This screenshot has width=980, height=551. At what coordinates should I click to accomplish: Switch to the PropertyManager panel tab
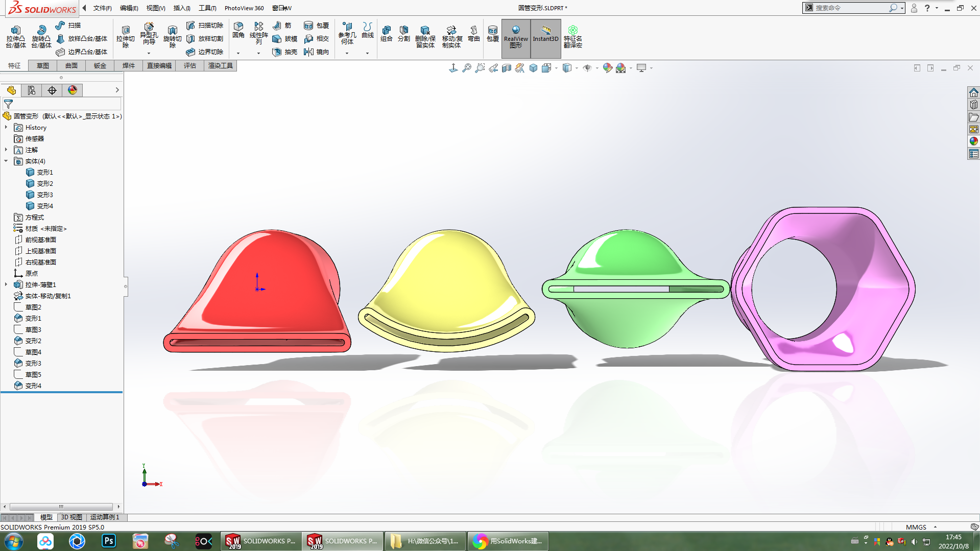32,90
